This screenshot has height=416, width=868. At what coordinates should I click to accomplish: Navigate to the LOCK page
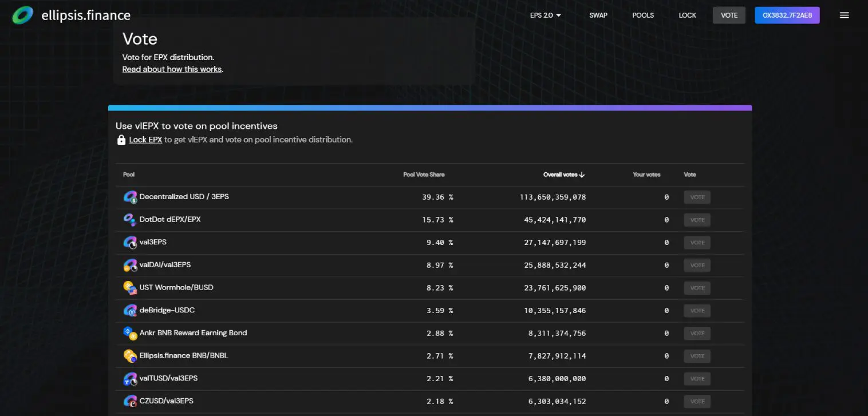(x=687, y=15)
